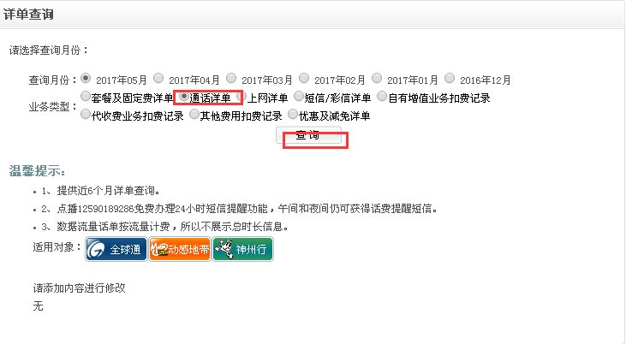644x344 pixels.
Task: Pick 其他费用扣费记录 radio option
Action: pyautogui.click(x=194, y=114)
